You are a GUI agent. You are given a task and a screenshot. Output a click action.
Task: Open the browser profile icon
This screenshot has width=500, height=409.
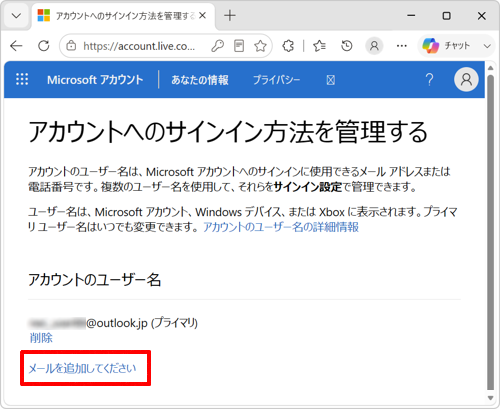(x=374, y=46)
